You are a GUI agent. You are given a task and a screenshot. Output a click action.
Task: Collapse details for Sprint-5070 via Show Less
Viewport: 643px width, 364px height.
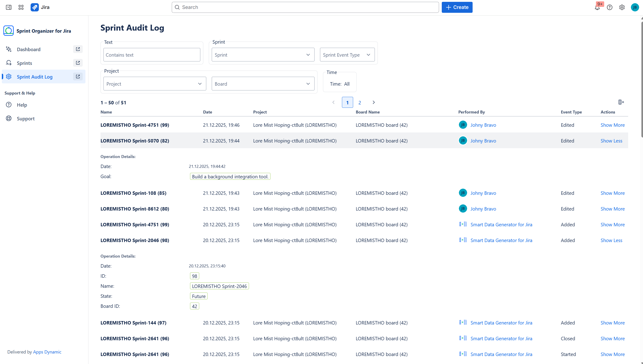(611, 141)
